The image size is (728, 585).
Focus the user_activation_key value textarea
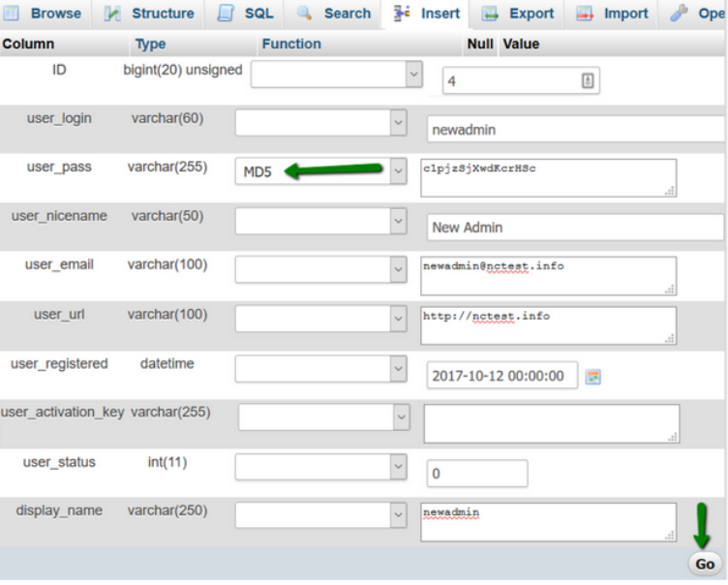pos(551,423)
